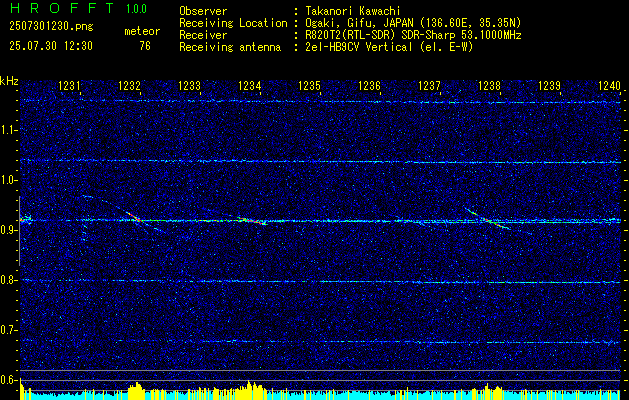
Task: Click the 1233 time marker
Action: point(189,85)
